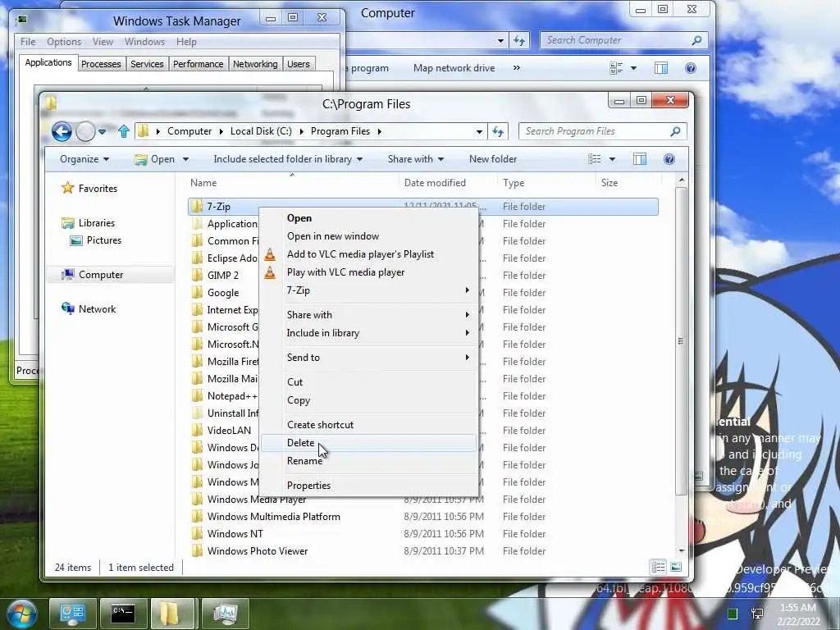
Task: Change view using the views icon
Action: point(594,159)
